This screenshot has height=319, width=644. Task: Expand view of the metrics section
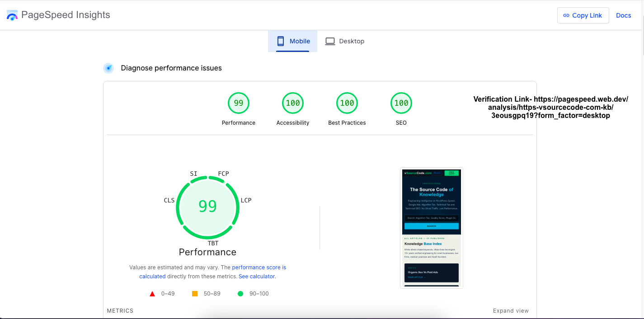pyautogui.click(x=511, y=311)
